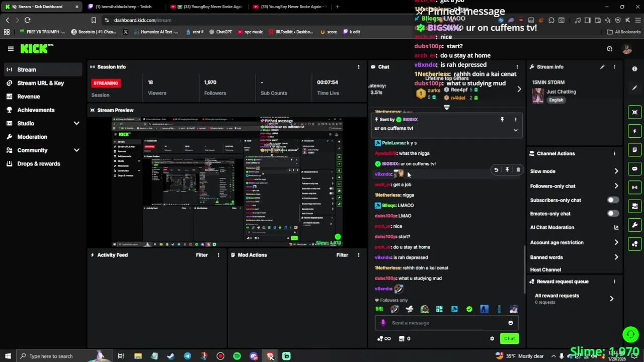Unpin the pinned BIGSIIX message
The width and height of the screenshot is (644, 362).
[x=502, y=120]
